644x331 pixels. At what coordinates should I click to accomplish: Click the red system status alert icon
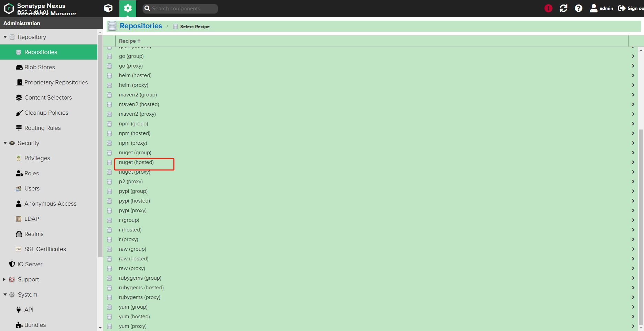click(548, 8)
